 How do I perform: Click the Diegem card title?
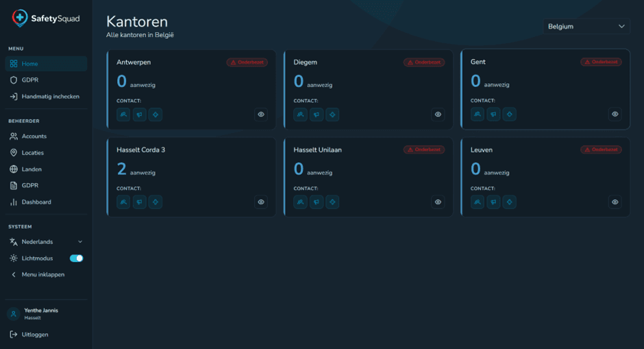305,62
